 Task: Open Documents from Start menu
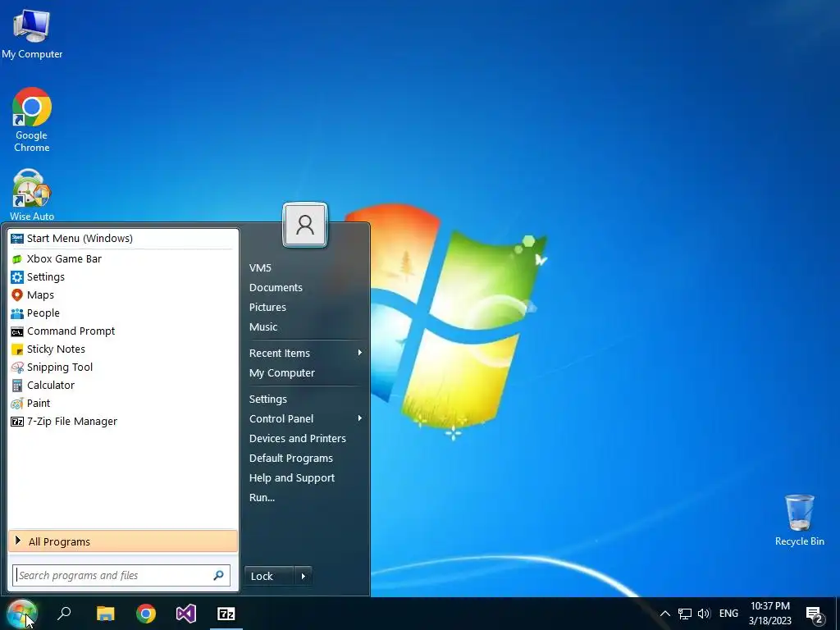click(276, 288)
